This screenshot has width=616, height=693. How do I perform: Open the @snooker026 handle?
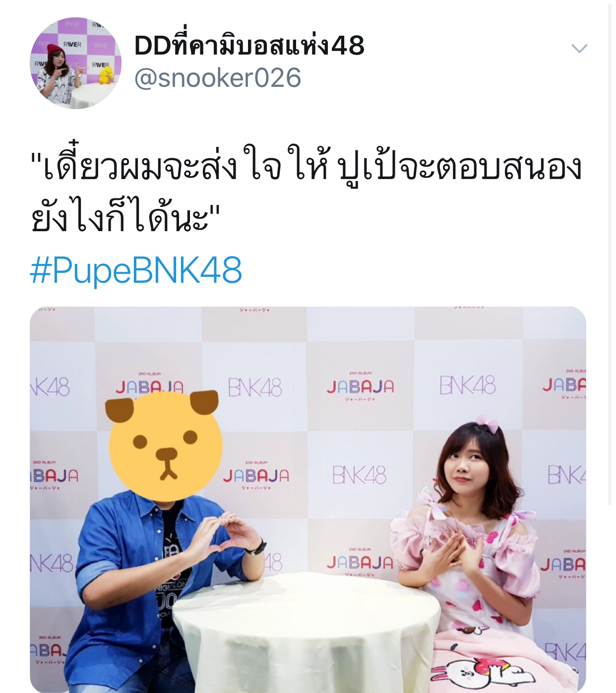(x=218, y=78)
